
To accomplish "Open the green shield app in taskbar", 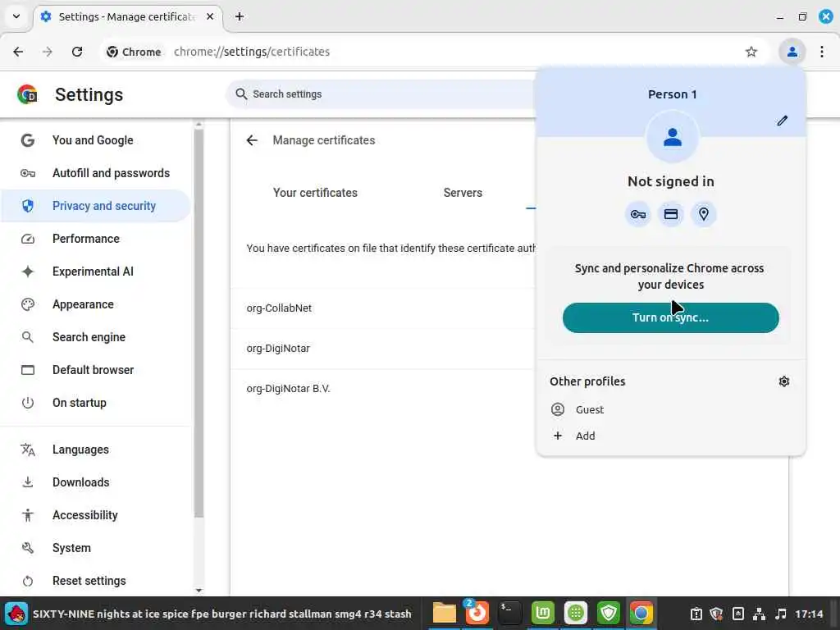I will click(609, 614).
